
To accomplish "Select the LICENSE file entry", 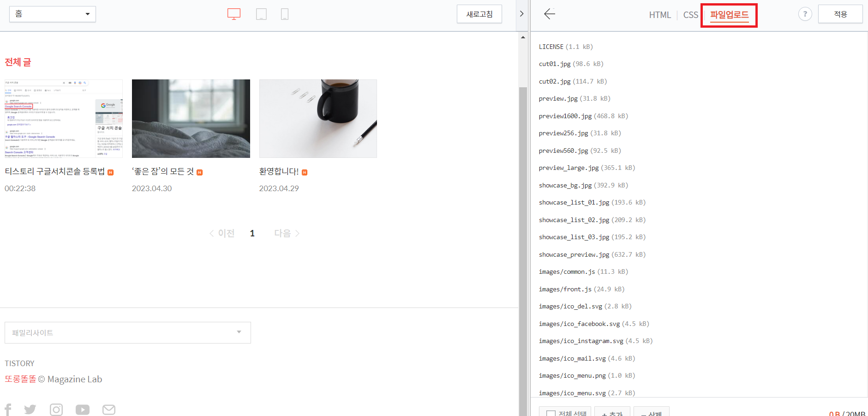I will [566, 47].
